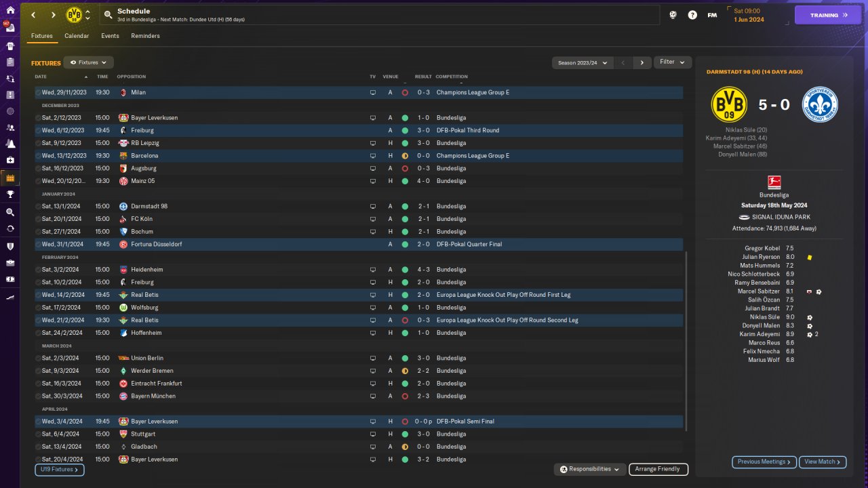Screen dimensions: 868x488
Task: Click the back navigation arrow
Action: point(33,15)
